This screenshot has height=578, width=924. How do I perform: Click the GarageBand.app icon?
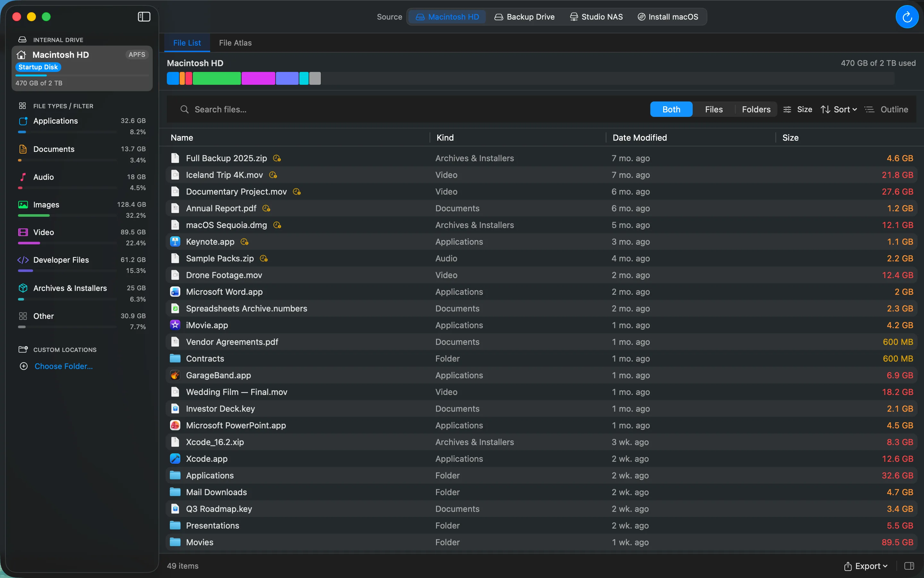[175, 375]
